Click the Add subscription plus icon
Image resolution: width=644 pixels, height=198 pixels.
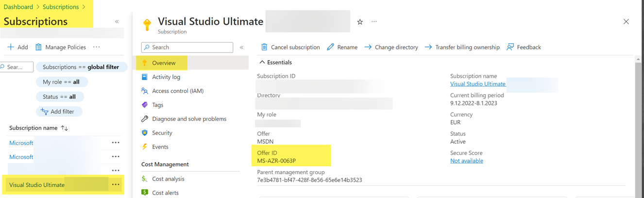pos(11,47)
